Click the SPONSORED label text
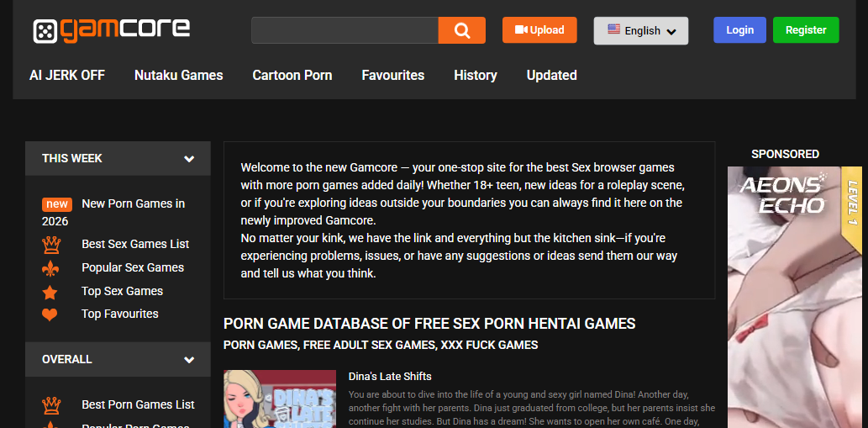 785,154
